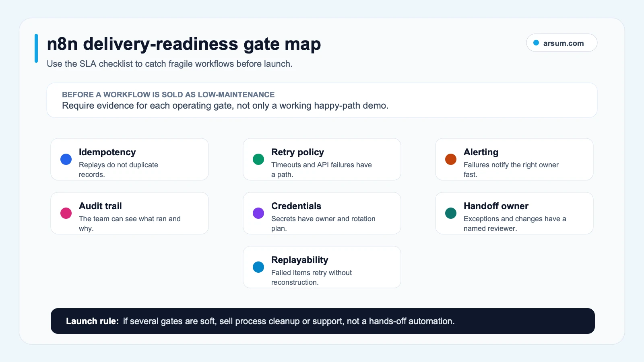Click the blue dot beside Idempotency
This screenshot has width=644, height=362.
pos(66,159)
